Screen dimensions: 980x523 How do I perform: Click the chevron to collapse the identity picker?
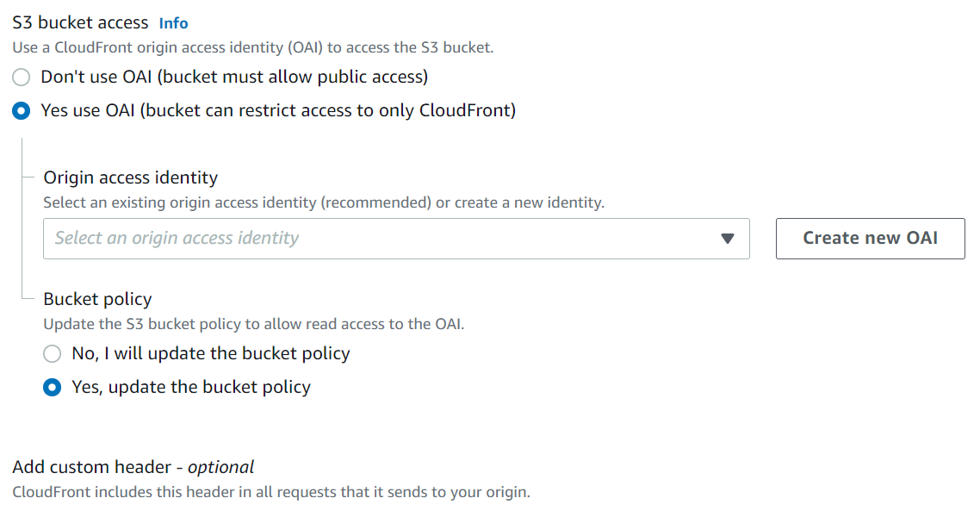[x=728, y=239]
